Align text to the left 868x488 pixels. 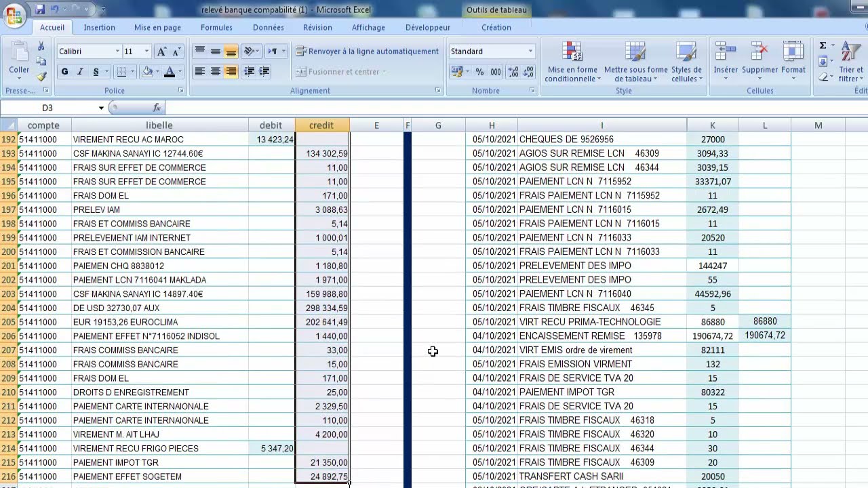click(x=200, y=72)
